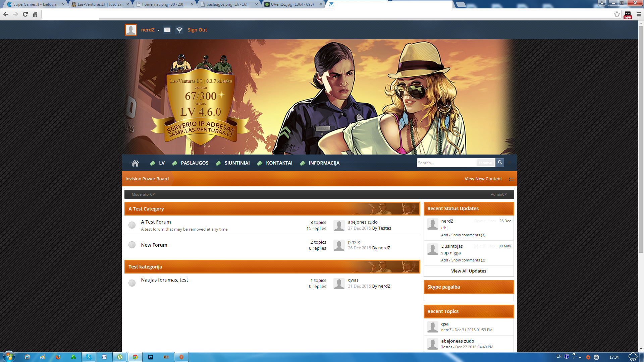This screenshot has width=644, height=362.
Task: Open last post qwas
Action: (x=353, y=280)
